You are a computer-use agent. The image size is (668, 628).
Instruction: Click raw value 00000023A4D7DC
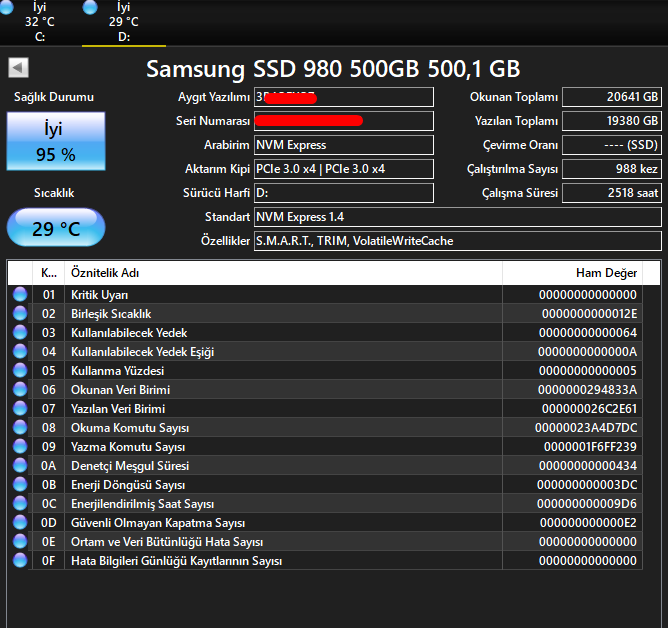click(x=586, y=428)
